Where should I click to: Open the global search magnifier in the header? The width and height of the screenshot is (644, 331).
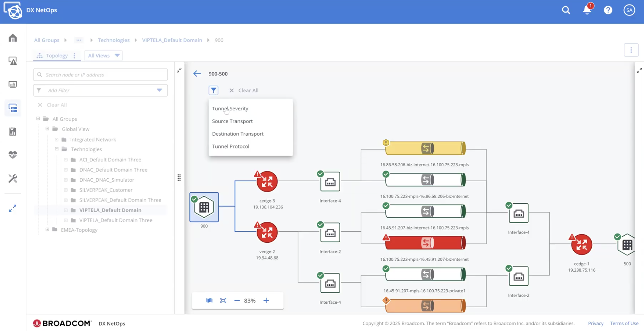coord(566,10)
